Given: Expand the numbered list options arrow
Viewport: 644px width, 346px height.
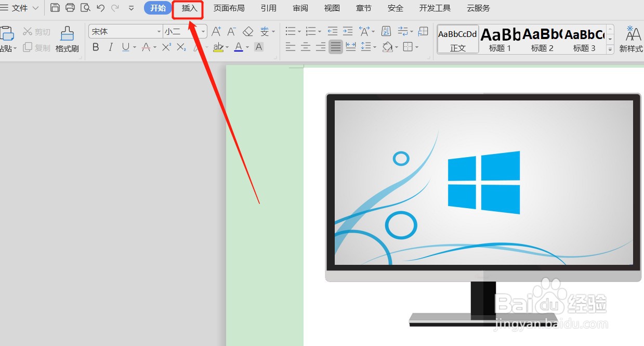Looking at the screenshot, I should (319, 32).
